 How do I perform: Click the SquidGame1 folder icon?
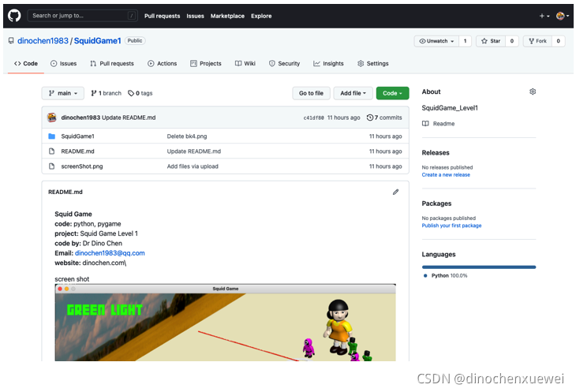coord(52,136)
